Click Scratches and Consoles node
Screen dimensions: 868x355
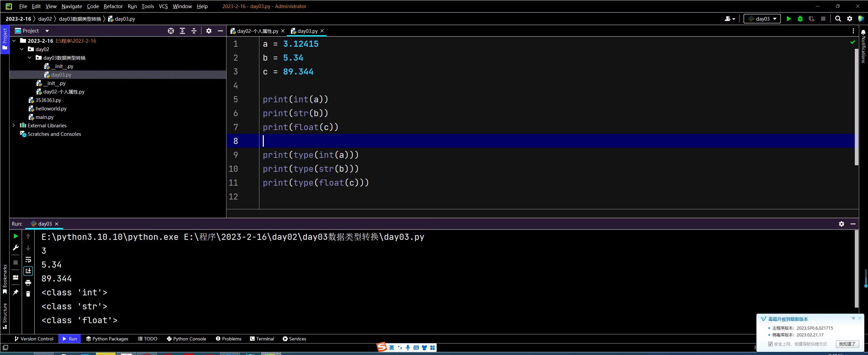[54, 134]
